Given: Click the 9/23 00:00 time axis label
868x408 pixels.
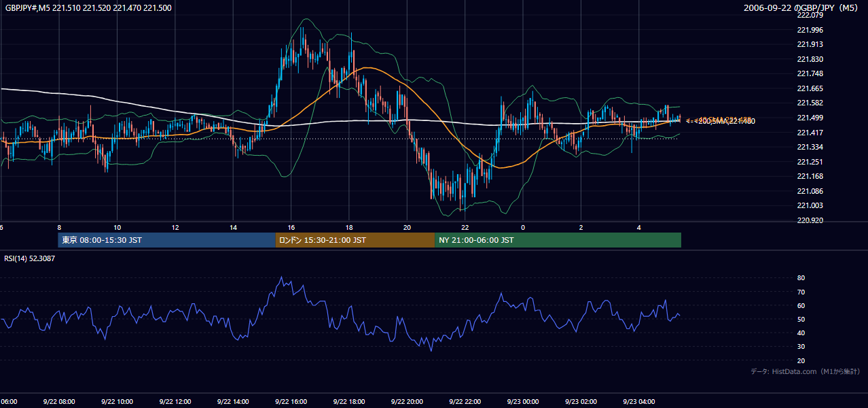Looking at the screenshot, I should (x=523, y=402).
